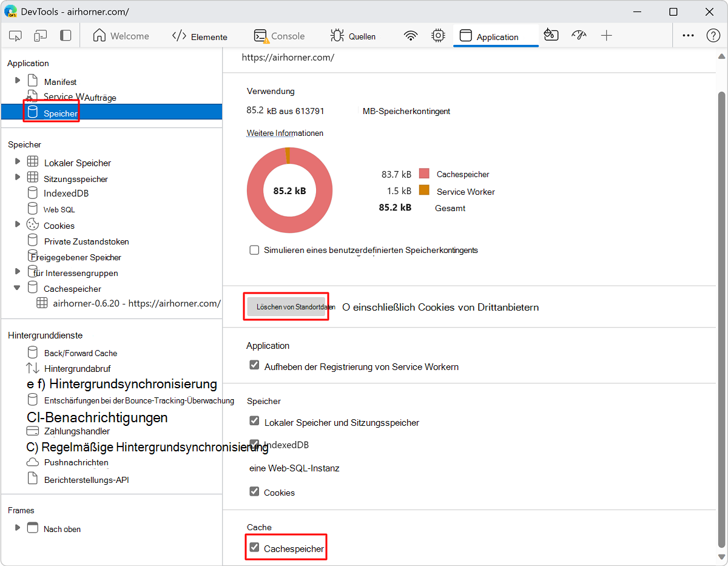This screenshot has height=566, width=728.
Task: Open the Network conditions wifi icon
Action: (411, 36)
